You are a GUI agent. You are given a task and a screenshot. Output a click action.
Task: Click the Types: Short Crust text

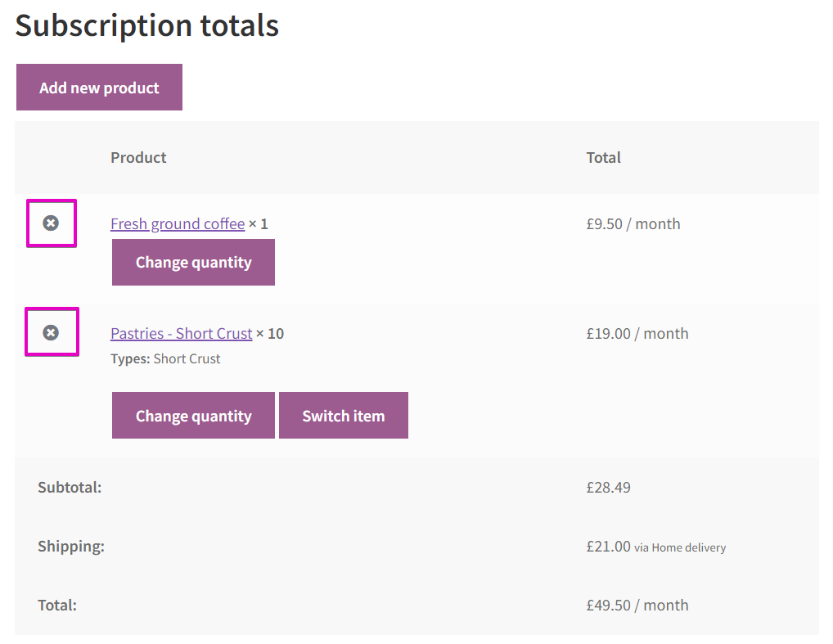(165, 359)
